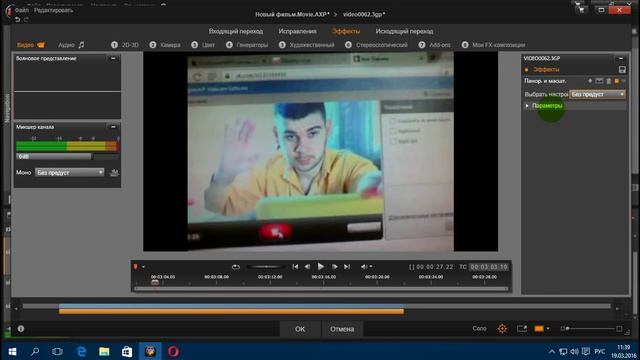This screenshot has height=360, width=640.
Task: Click the detach preview window icon
Action: (x=522, y=329)
